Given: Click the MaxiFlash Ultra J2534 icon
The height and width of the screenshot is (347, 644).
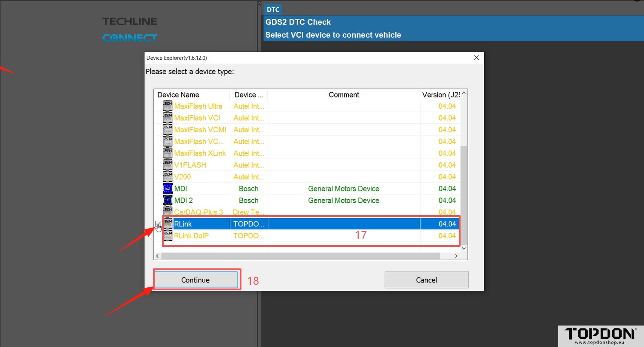Looking at the screenshot, I should [x=168, y=106].
